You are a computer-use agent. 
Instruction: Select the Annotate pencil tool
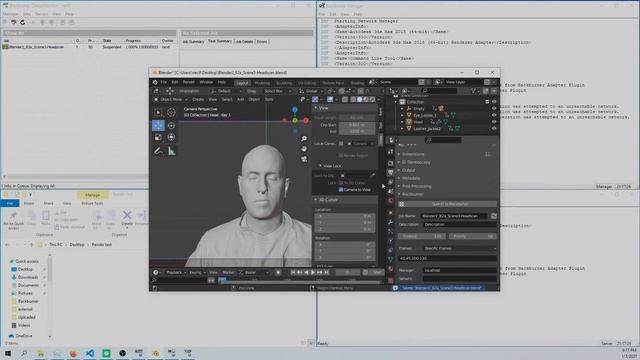point(158,151)
